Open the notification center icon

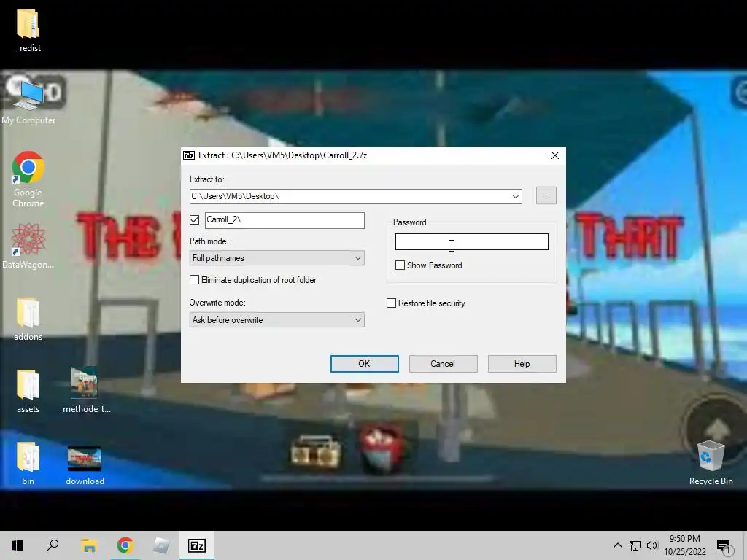point(724,545)
